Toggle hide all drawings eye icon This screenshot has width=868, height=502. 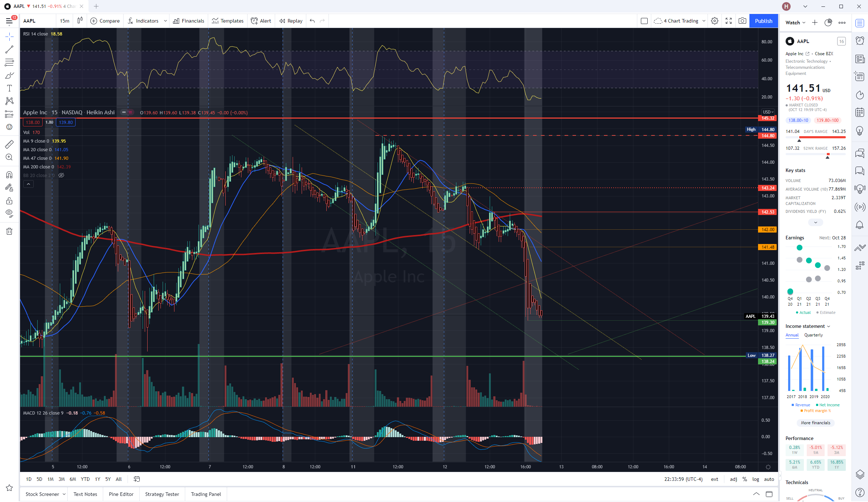click(x=10, y=214)
